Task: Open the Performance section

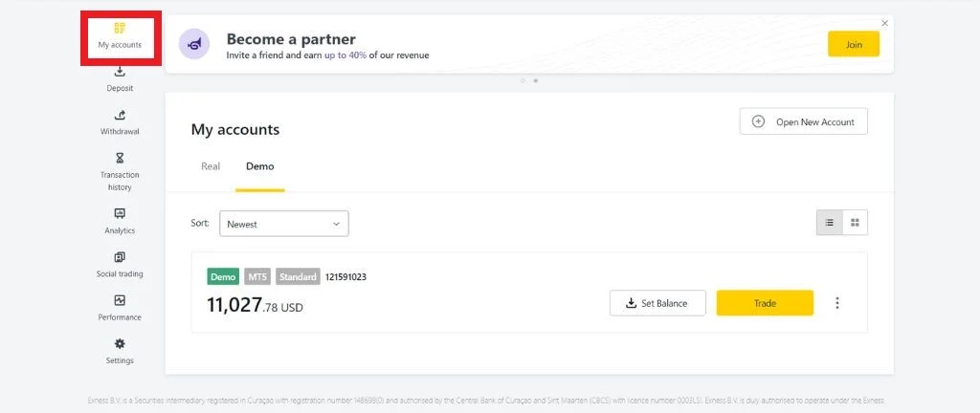Action: 120,308
